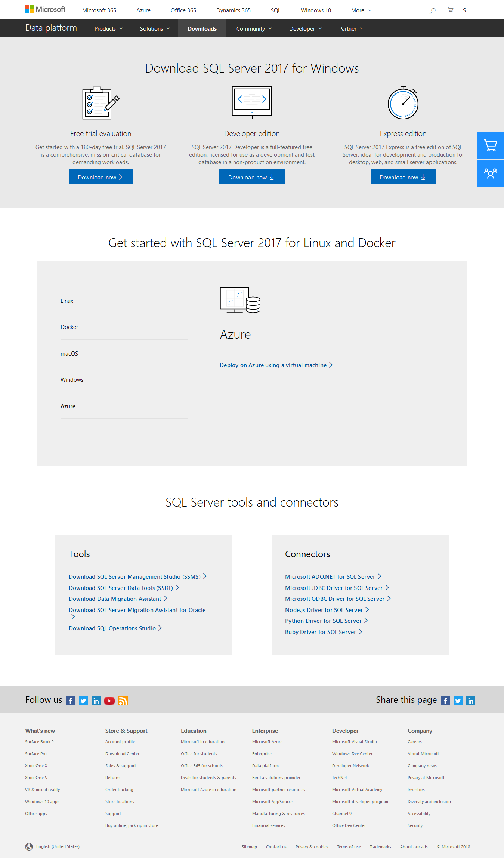Follow us on YouTube icon
Viewport: 504px width, 858px height.
point(109,701)
